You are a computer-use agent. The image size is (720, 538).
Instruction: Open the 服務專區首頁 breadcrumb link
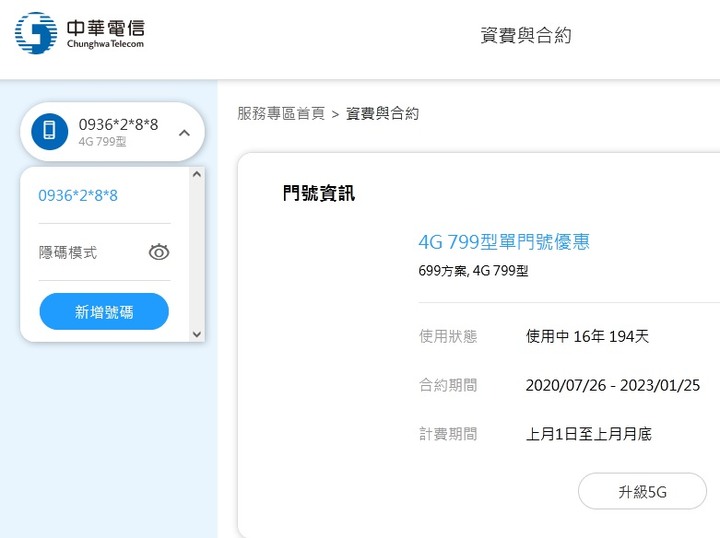click(281, 113)
